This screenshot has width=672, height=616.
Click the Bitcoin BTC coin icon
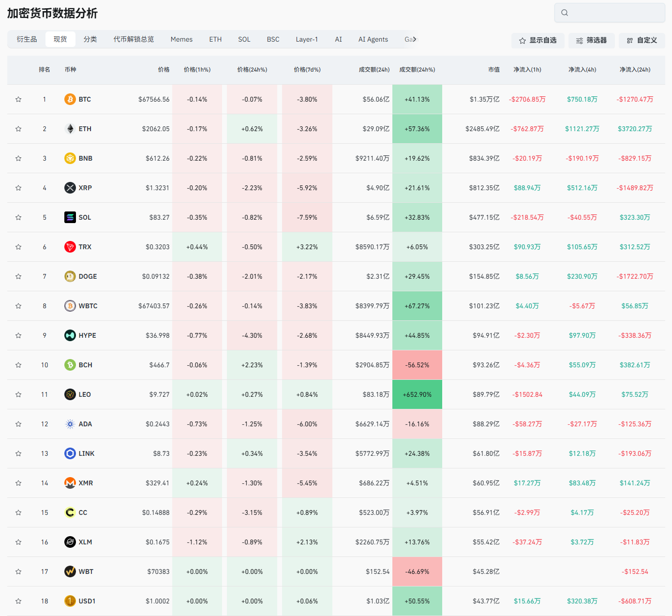[70, 99]
